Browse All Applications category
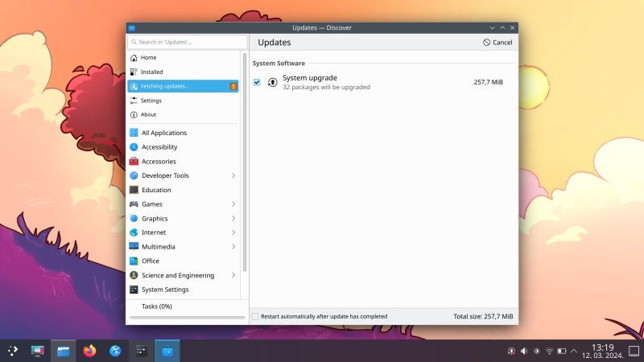Image resolution: width=644 pixels, height=362 pixels. 184,133
